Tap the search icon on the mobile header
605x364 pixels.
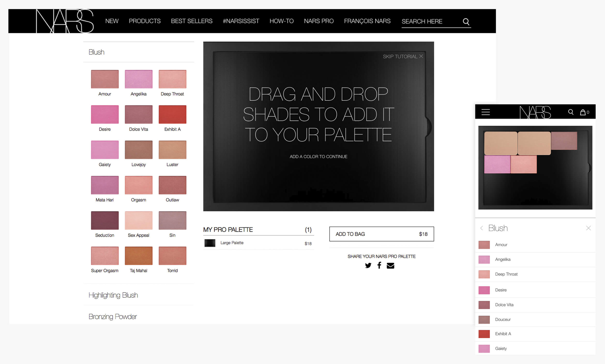[571, 112]
